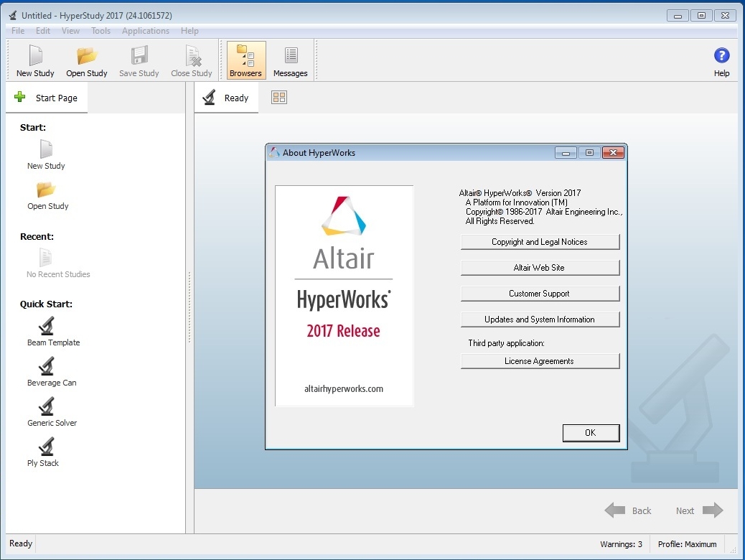Click the Recent: heading
Viewport: 745px width, 560px height.
[x=37, y=237]
